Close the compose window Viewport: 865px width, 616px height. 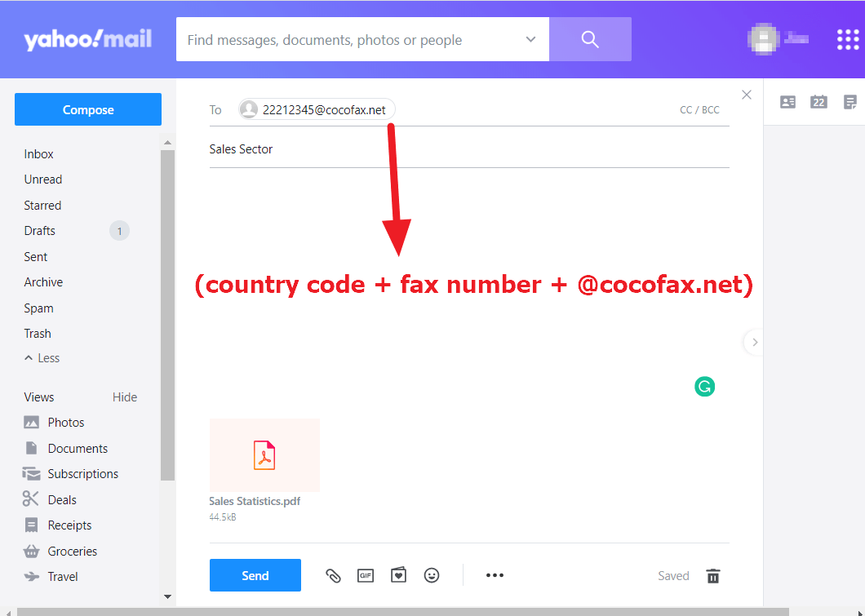click(747, 95)
